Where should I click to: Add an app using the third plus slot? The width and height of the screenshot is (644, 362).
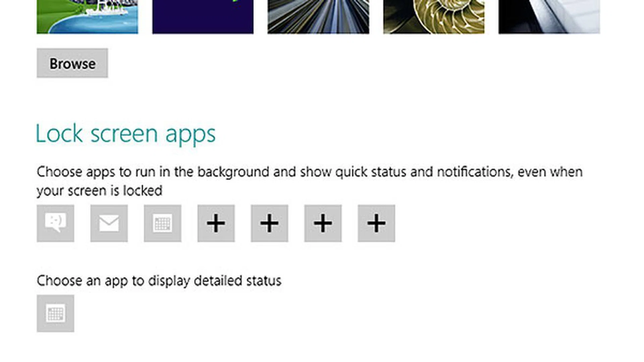tap(323, 223)
